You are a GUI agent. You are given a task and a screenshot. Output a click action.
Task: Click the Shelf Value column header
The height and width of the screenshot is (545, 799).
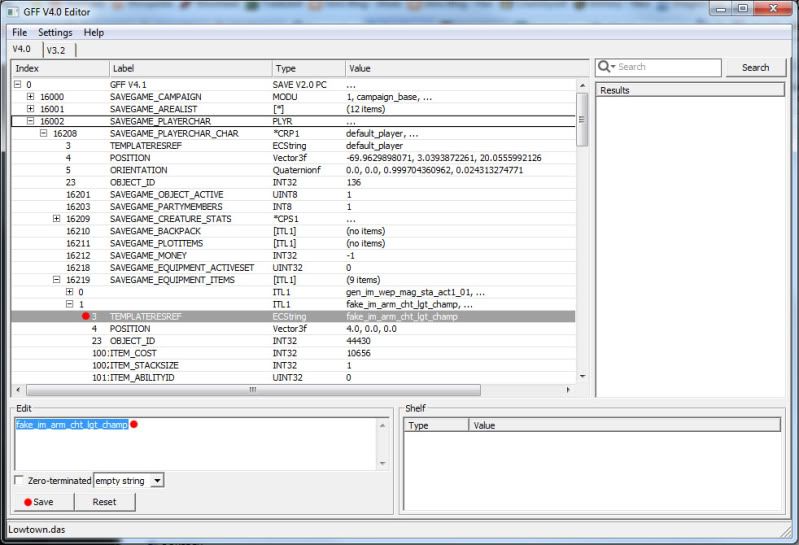coord(624,425)
